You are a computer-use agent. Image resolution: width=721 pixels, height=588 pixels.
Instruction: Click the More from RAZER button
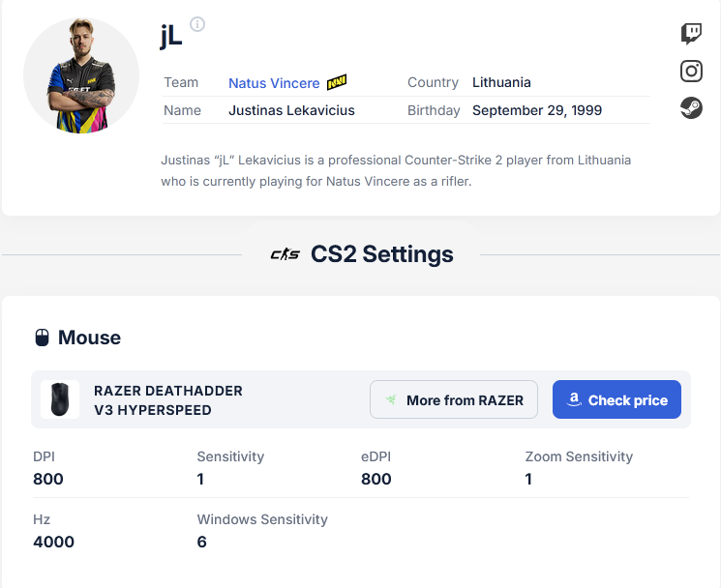(453, 399)
